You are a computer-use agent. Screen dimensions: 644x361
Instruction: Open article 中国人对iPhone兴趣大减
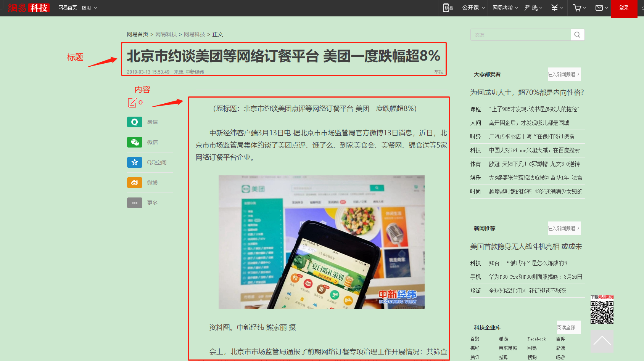(534, 150)
